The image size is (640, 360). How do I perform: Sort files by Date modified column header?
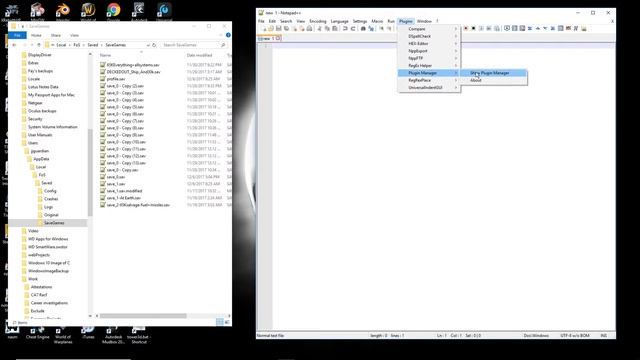click(x=200, y=55)
